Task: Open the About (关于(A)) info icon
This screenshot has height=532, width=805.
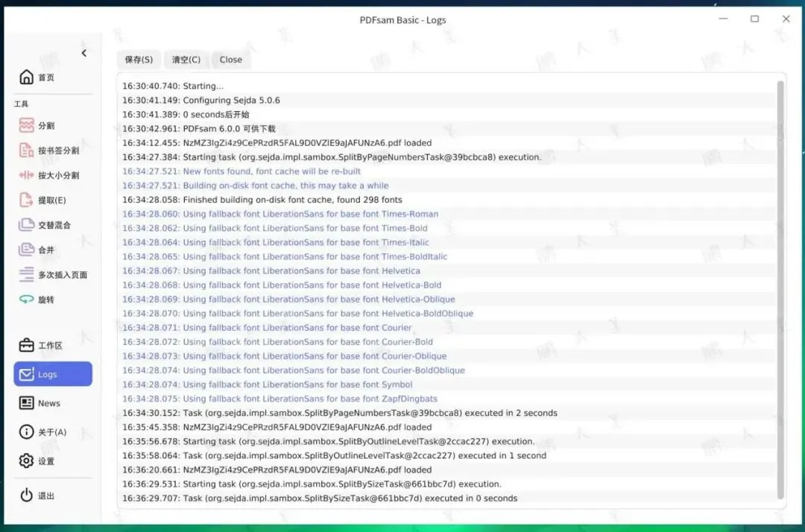Action: (x=26, y=432)
